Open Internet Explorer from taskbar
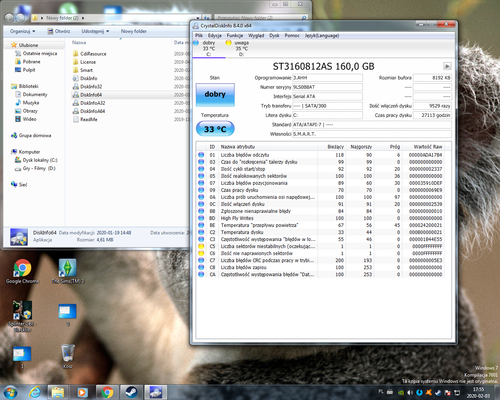This screenshot has width=500, height=400. tap(35, 392)
